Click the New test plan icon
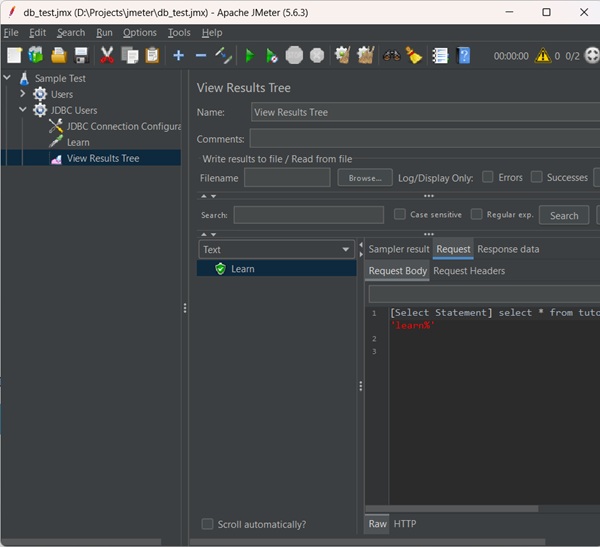The width and height of the screenshot is (600, 547). coord(15,56)
